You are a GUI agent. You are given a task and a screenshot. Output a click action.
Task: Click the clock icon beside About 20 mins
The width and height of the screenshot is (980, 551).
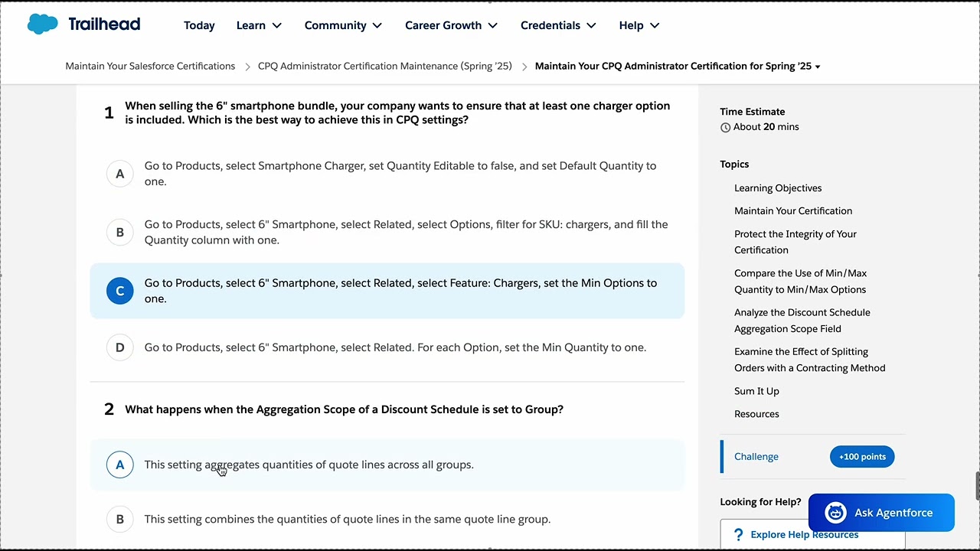coord(725,128)
